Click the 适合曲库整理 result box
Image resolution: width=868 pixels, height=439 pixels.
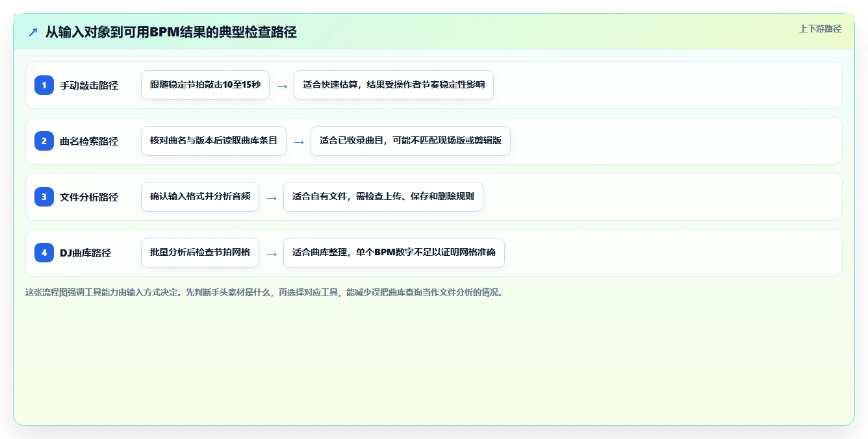[394, 253]
